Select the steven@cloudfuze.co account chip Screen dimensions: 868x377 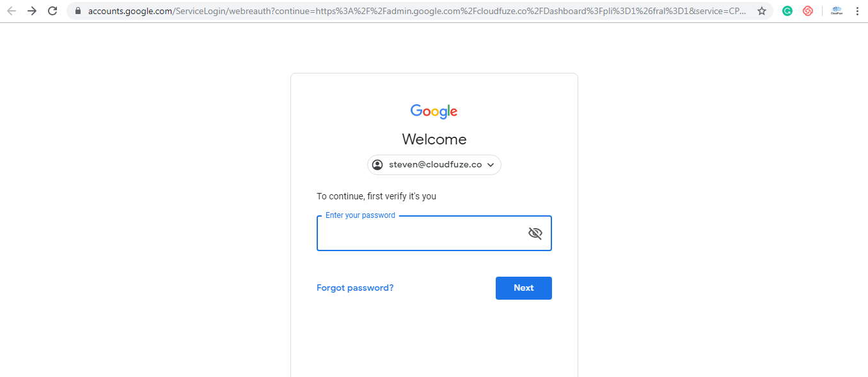(434, 165)
